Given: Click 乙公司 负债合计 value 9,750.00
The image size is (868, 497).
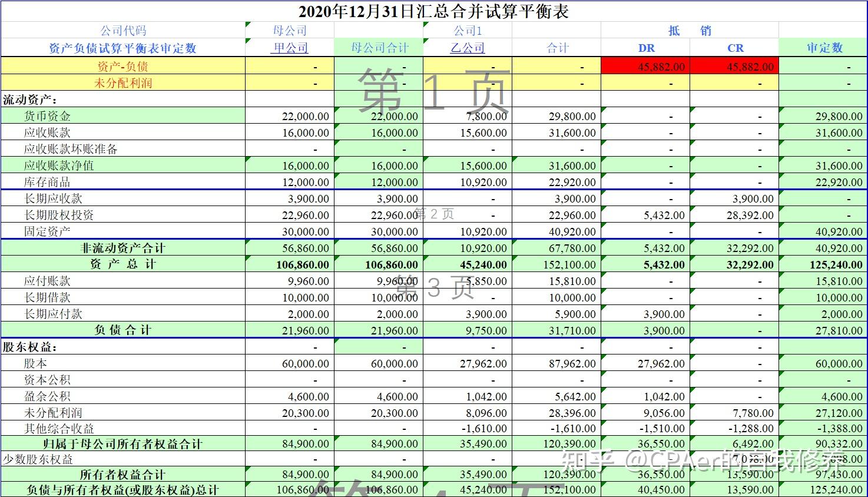Looking at the screenshot, I should tap(486, 331).
